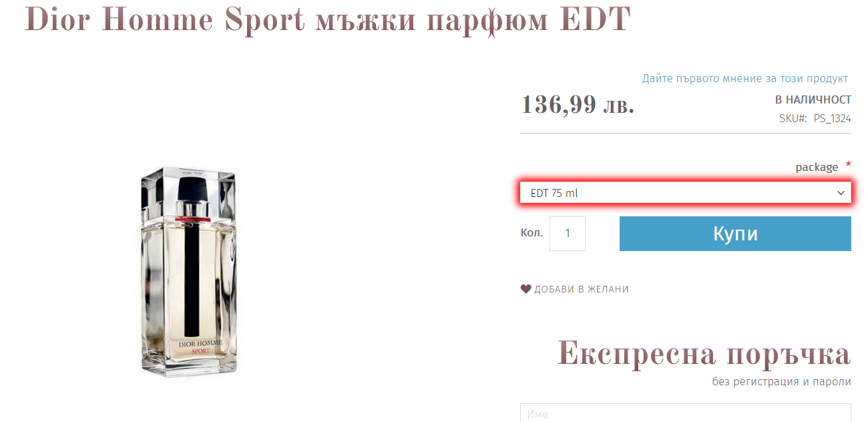Open the EDT 75 ml package selector

(x=686, y=193)
